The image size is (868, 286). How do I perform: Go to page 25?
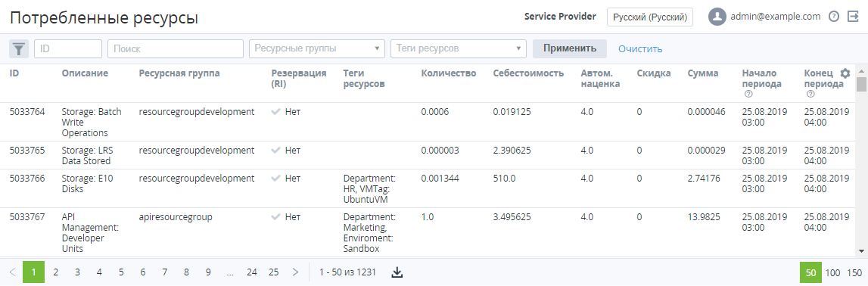273,272
